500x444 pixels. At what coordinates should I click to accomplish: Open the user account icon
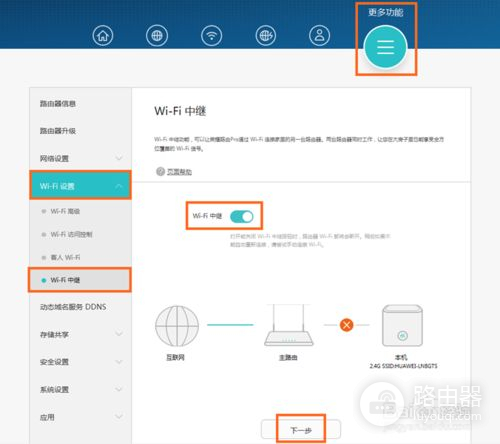[319, 35]
